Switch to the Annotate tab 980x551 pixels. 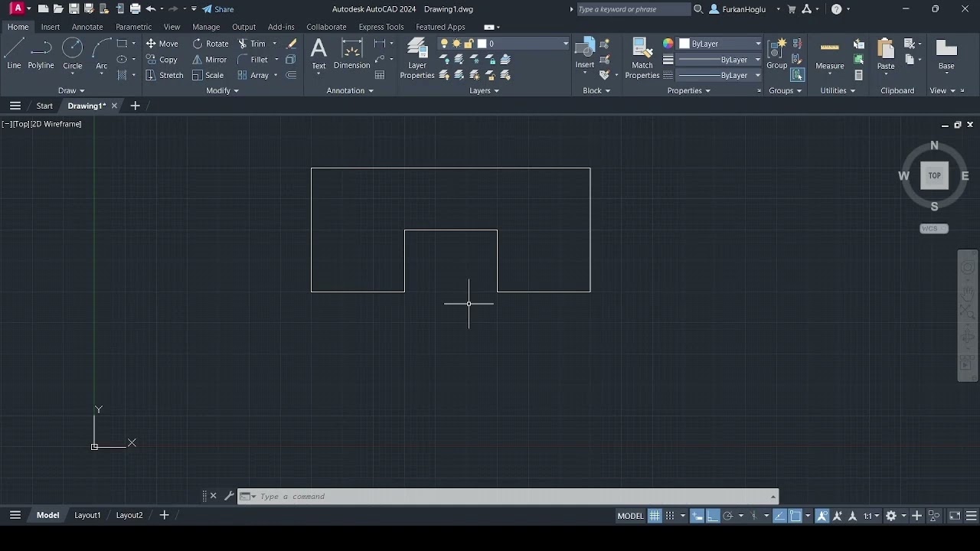click(x=87, y=27)
